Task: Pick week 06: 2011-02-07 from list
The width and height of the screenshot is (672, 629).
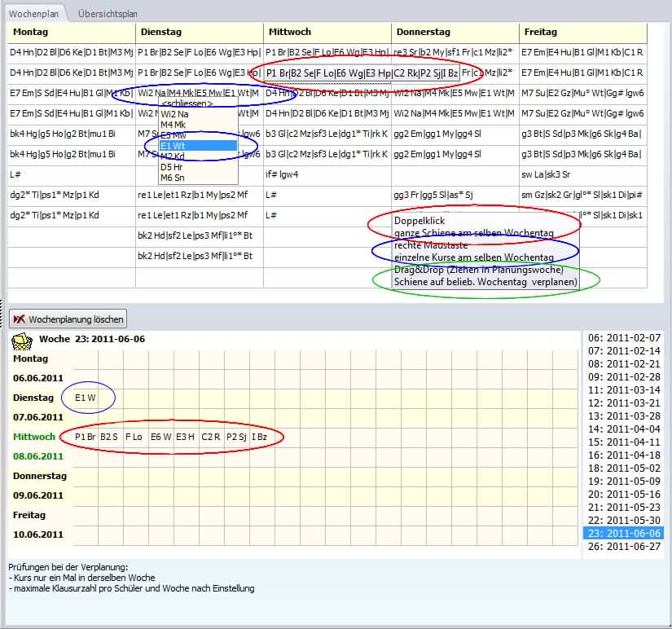Action: pyautogui.click(x=624, y=337)
